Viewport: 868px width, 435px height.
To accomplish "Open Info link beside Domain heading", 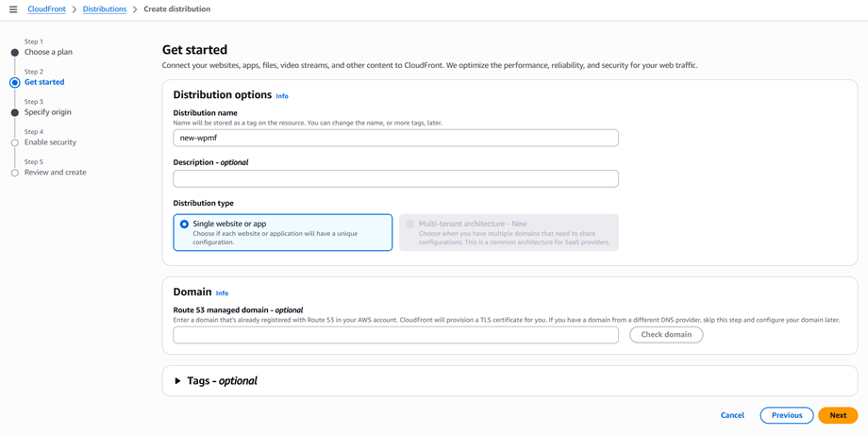I will (x=222, y=293).
